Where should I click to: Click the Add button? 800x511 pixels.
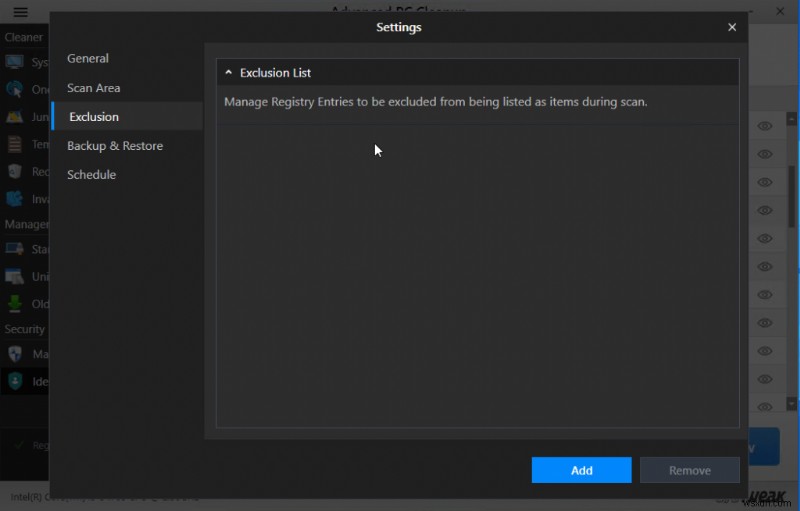click(581, 470)
